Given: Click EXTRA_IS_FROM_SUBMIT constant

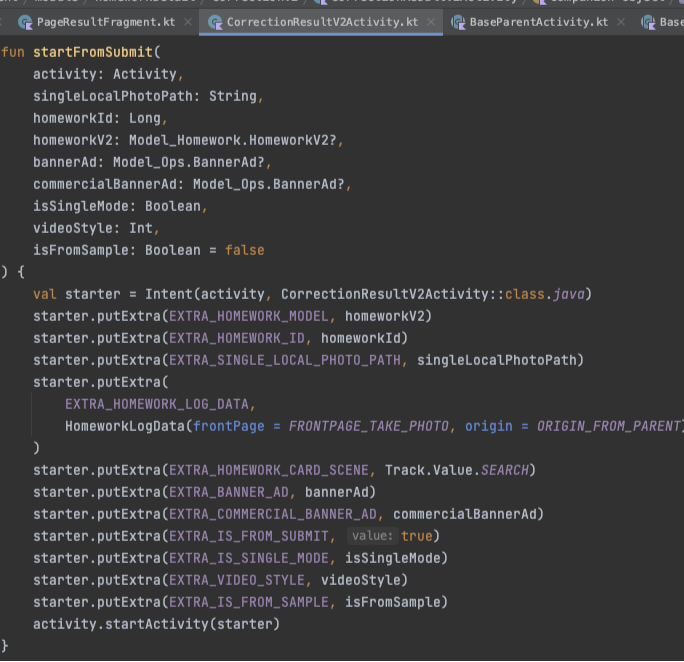Looking at the screenshot, I should [x=249, y=536].
